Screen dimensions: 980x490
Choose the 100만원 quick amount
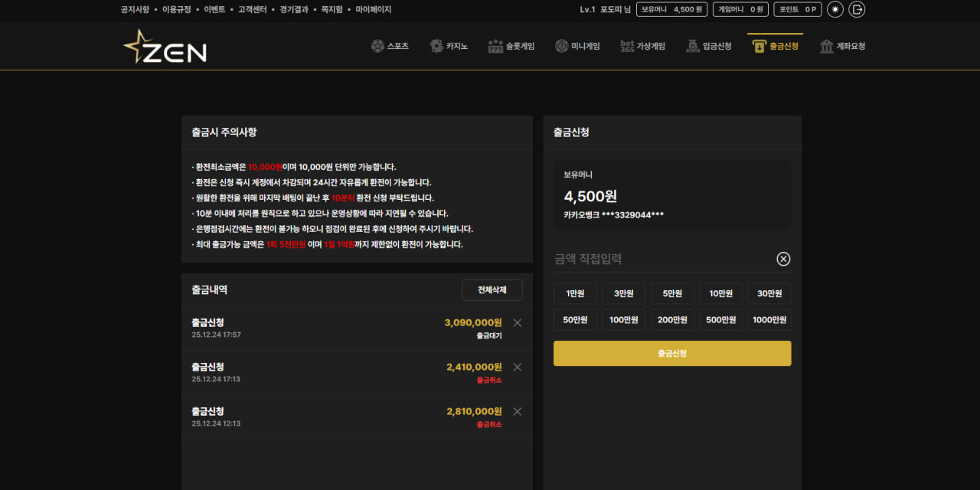tap(623, 319)
